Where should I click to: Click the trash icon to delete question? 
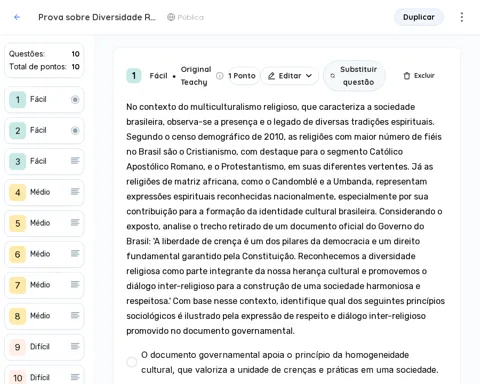coord(407,76)
